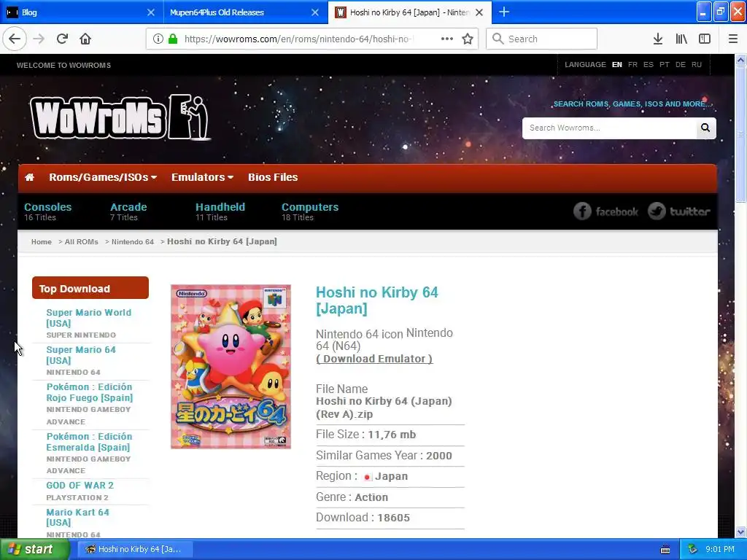Close the Mupen64Plus Old Releases tab
The height and width of the screenshot is (560, 747).
tap(315, 12)
